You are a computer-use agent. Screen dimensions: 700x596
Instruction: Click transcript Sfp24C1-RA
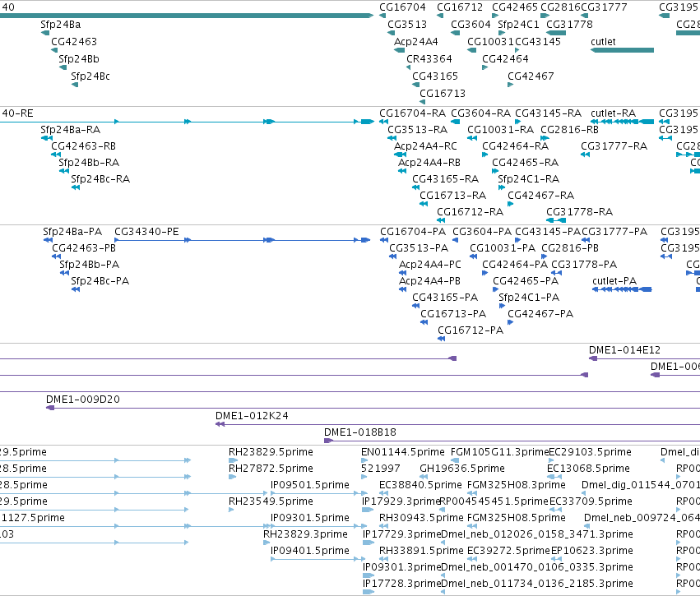coord(528,179)
